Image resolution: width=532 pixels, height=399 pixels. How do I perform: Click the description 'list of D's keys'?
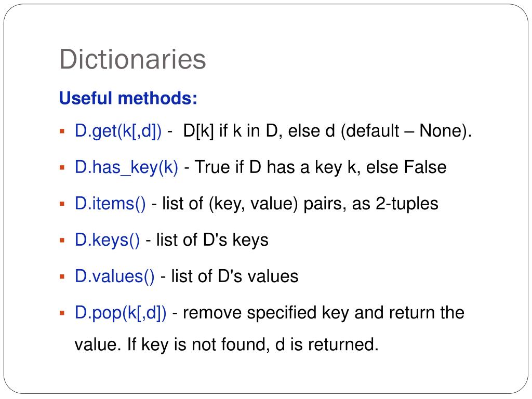(212, 240)
